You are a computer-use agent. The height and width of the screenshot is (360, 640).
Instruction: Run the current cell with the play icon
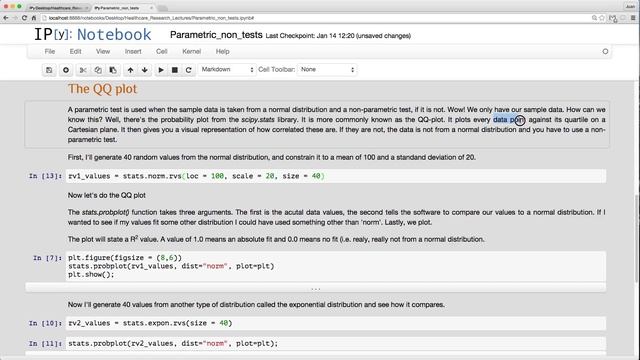click(161, 70)
